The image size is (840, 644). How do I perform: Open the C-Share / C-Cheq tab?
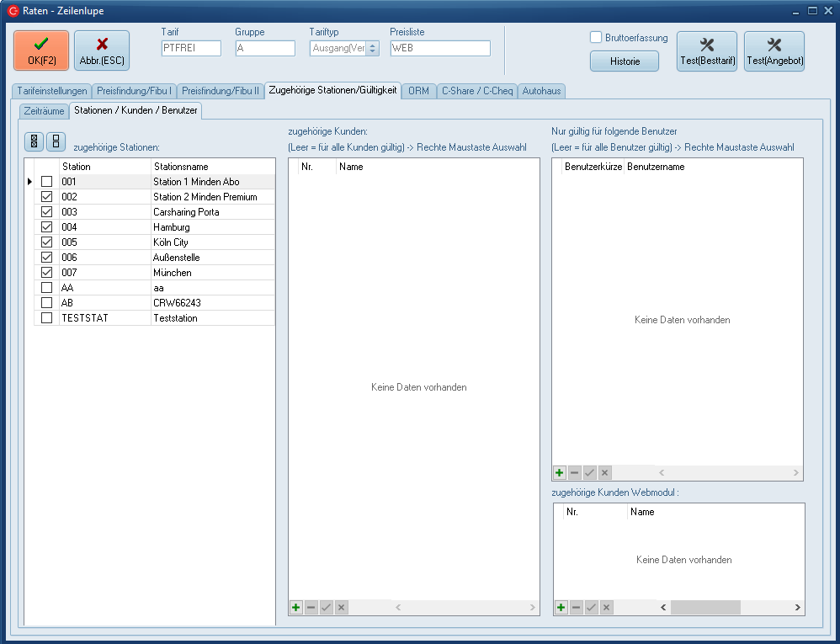point(477,91)
